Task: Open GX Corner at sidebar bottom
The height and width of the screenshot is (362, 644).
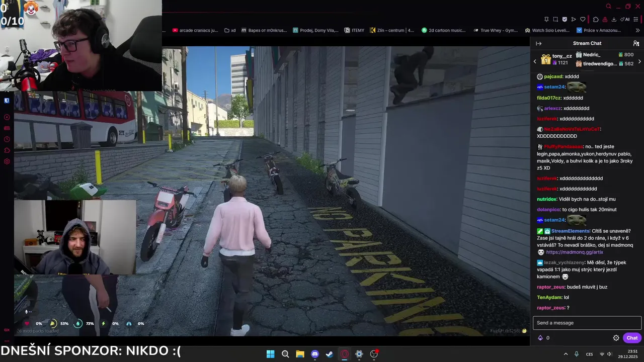Action: point(7,330)
